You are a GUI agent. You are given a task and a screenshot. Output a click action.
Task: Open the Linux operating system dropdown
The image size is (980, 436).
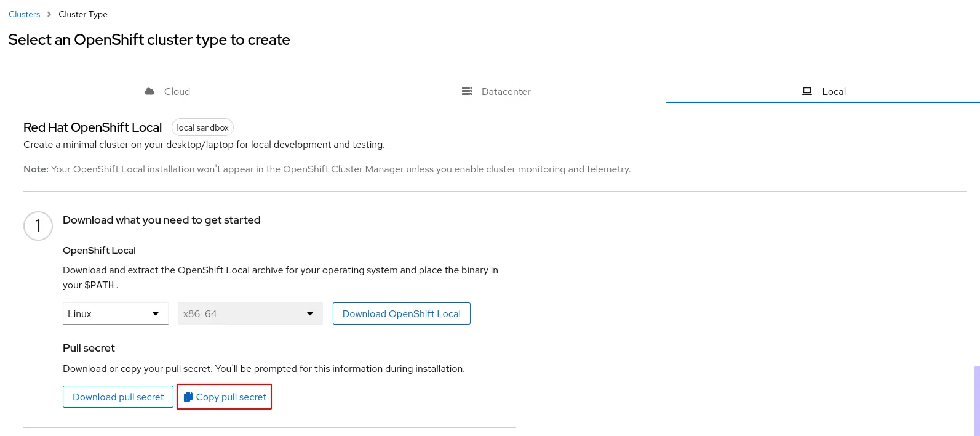[x=115, y=313]
